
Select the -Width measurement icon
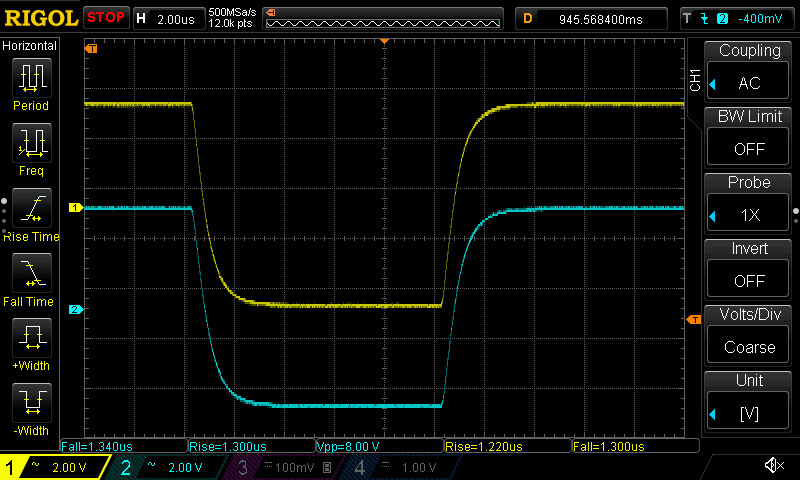(x=32, y=402)
